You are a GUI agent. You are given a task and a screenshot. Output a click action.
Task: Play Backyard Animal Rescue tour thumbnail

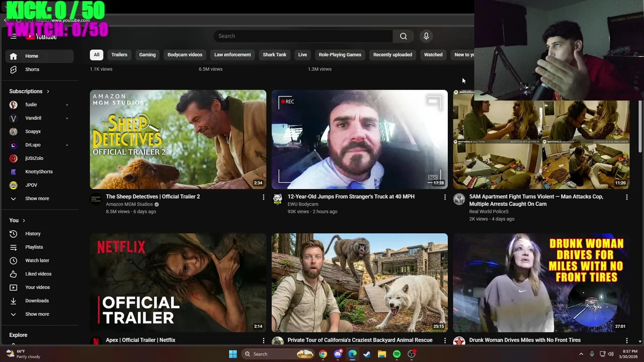359,283
